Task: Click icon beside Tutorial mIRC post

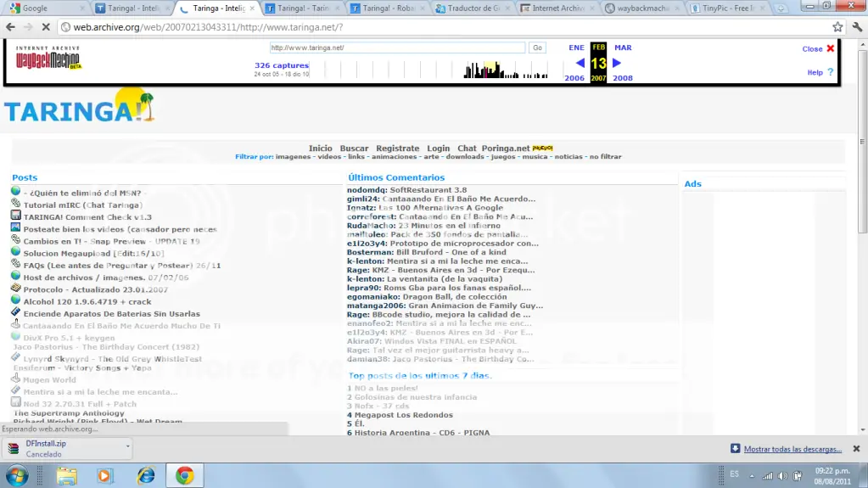Action: (x=15, y=204)
